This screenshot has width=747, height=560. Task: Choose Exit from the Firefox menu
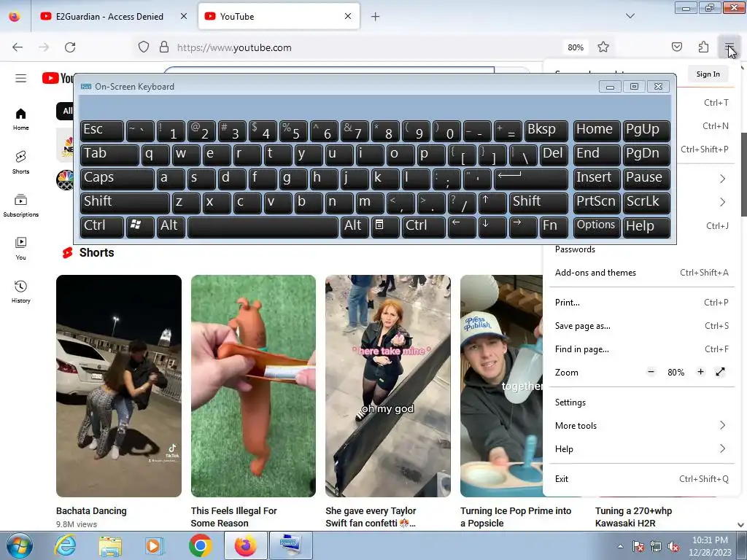641,479
